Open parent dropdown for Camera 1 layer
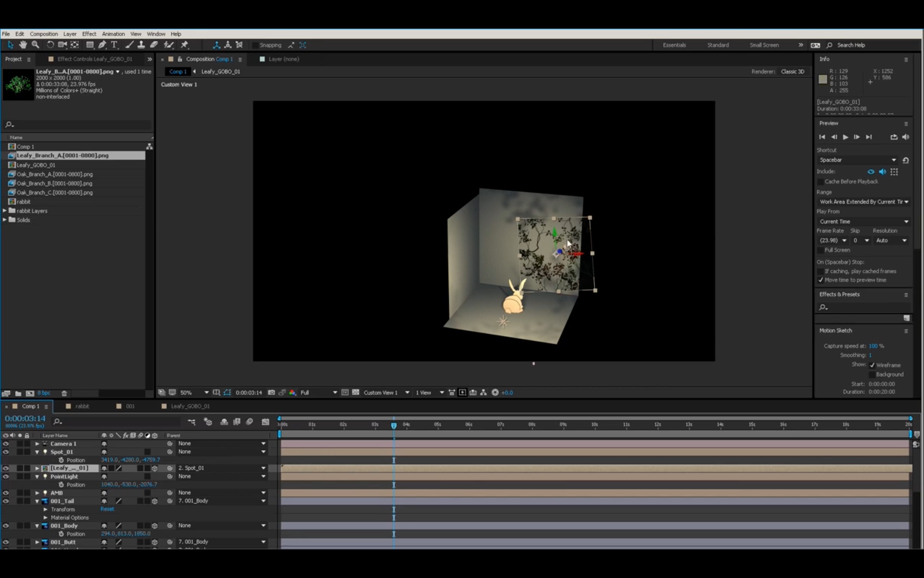 point(221,443)
